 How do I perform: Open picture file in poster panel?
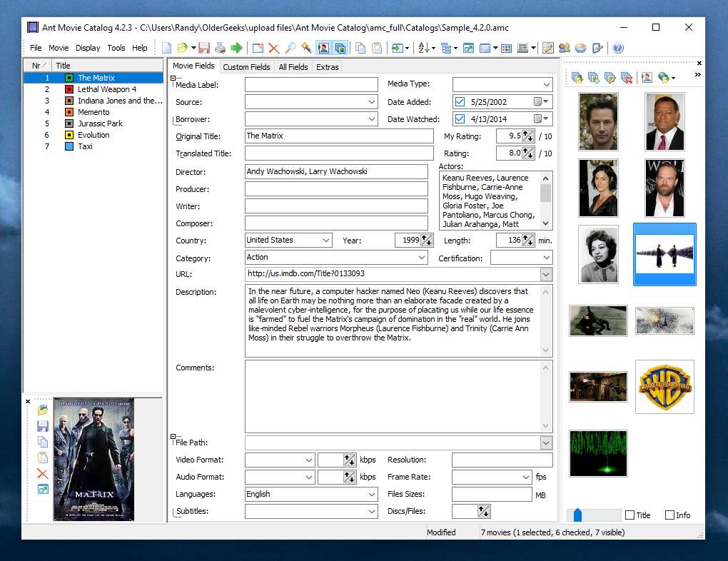pyautogui.click(x=43, y=410)
